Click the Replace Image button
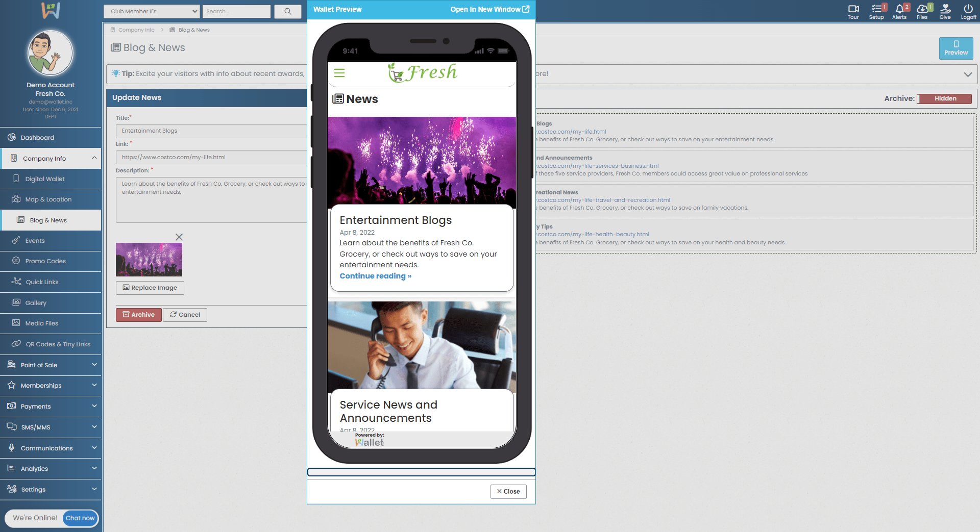 tap(150, 288)
